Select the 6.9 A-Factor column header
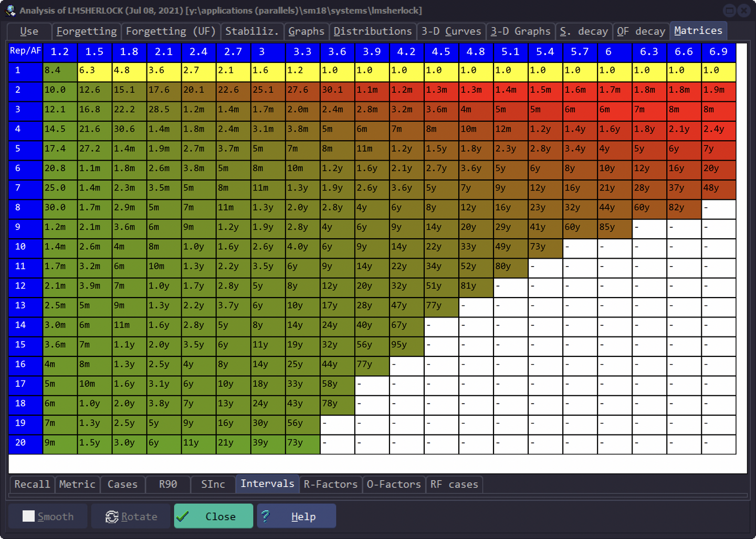756x539 pixels. coord(718,52)
